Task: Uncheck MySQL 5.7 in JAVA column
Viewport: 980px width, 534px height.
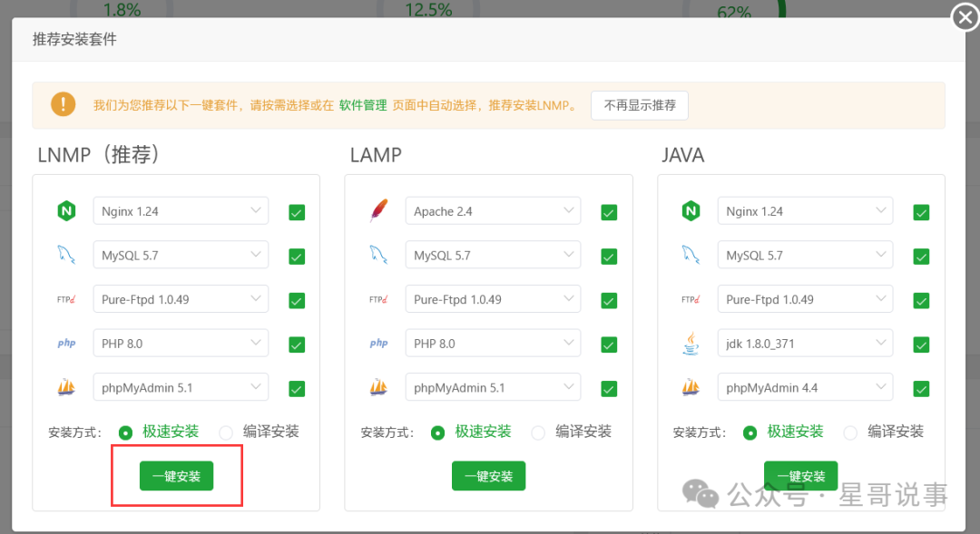Action: point(921,257)
